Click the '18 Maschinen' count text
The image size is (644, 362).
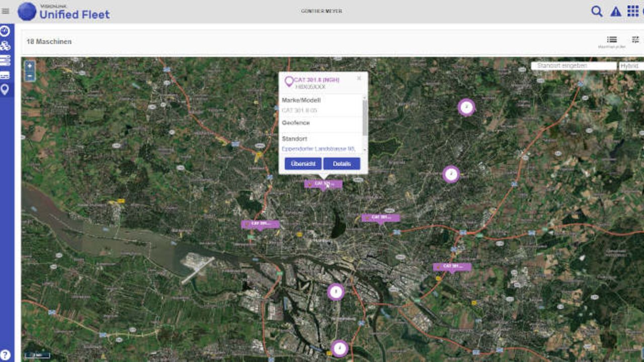click(x=49, y=42)
